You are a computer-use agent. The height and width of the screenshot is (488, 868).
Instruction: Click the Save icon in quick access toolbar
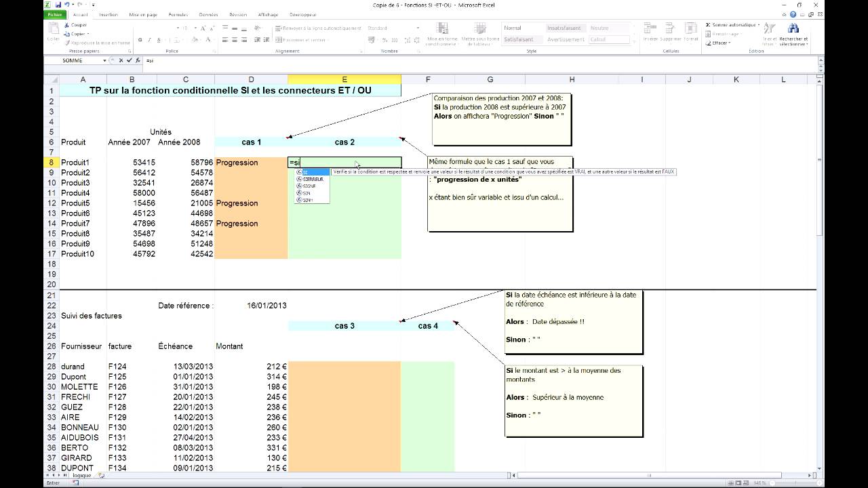(59, 5)
